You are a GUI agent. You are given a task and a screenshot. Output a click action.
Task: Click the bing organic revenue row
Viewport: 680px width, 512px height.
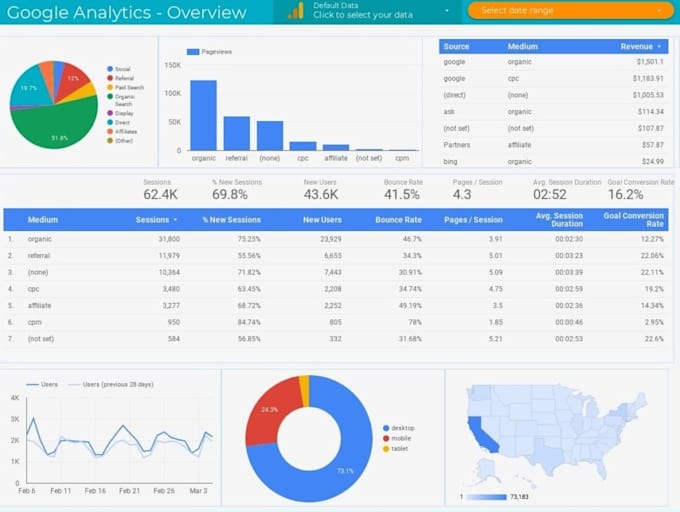click(554, 161)
